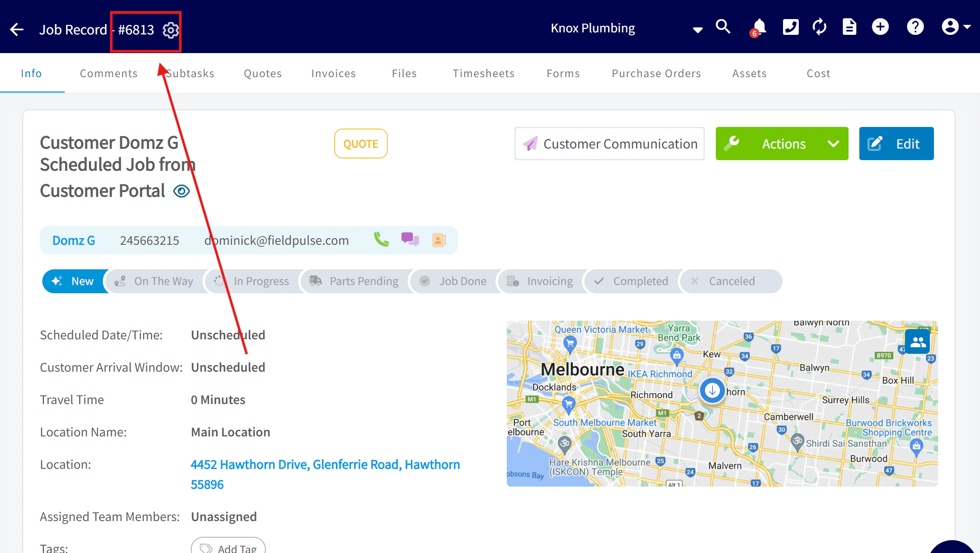Open the Quotes tab
The width and height of the screenshot is (980, 553).
263,73
